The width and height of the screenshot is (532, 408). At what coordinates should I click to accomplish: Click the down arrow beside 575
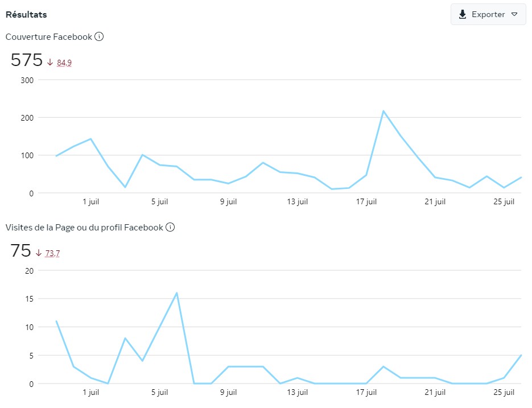[x=50, y=63]
